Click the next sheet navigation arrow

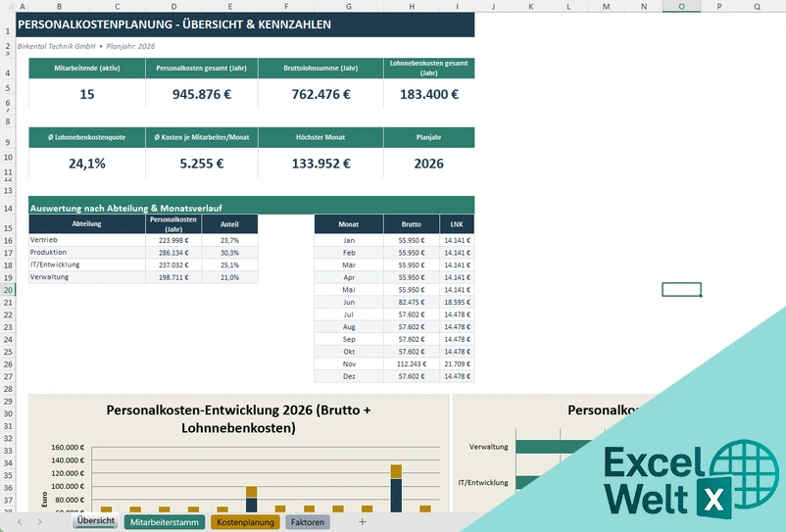coord(39,522)
